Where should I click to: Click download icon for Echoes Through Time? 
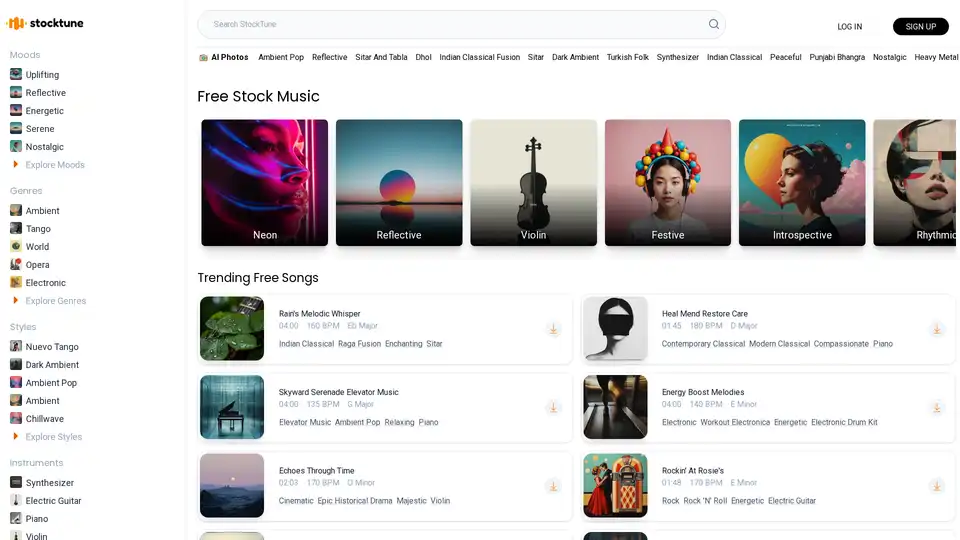[x=553, y=486]
